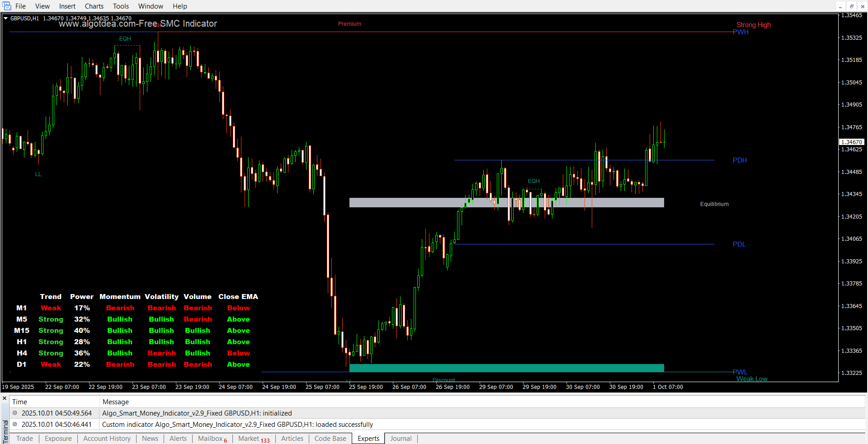Click the Message column header
Screen dimensions: 868x444
[115, 402]
